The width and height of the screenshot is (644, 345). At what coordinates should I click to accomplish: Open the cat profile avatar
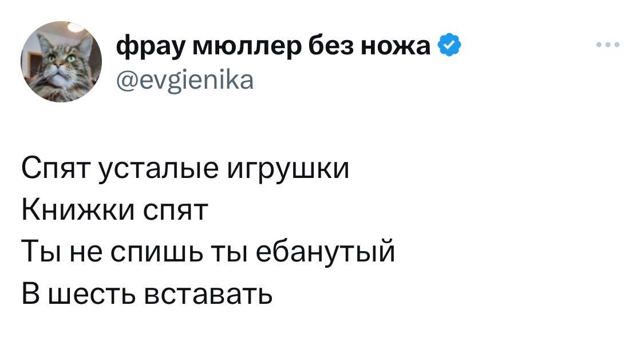click(62, 62)
